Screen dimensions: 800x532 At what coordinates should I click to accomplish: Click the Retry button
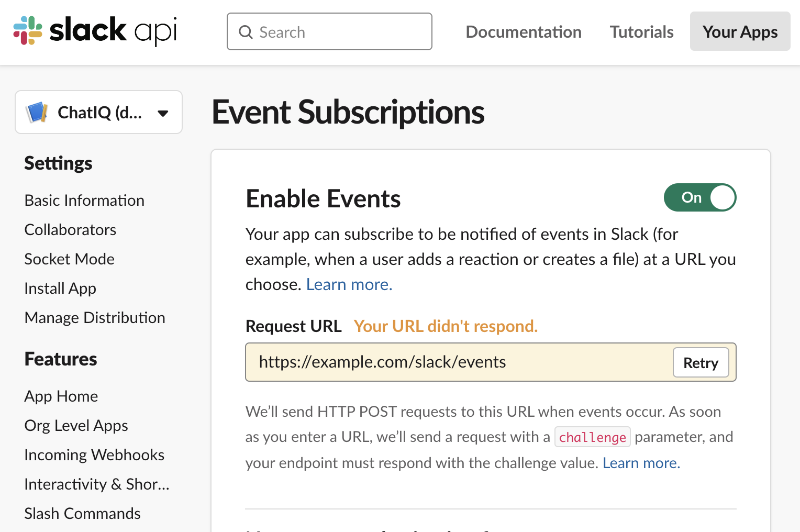click(x=701, y=362)
